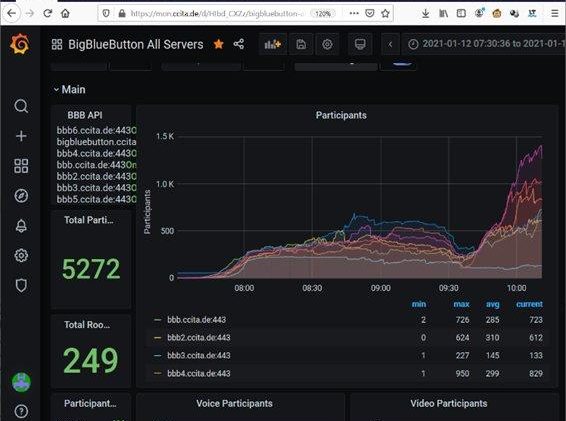Toggle bbb2.ccita.de:443 series in legend

(x=199, y=338)
